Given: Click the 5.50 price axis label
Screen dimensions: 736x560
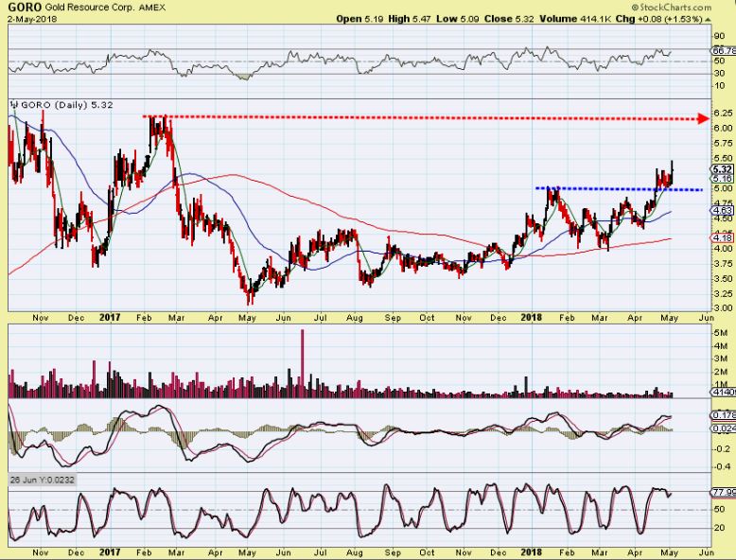Looking at the screenshot, I should (x=723, y=158).
